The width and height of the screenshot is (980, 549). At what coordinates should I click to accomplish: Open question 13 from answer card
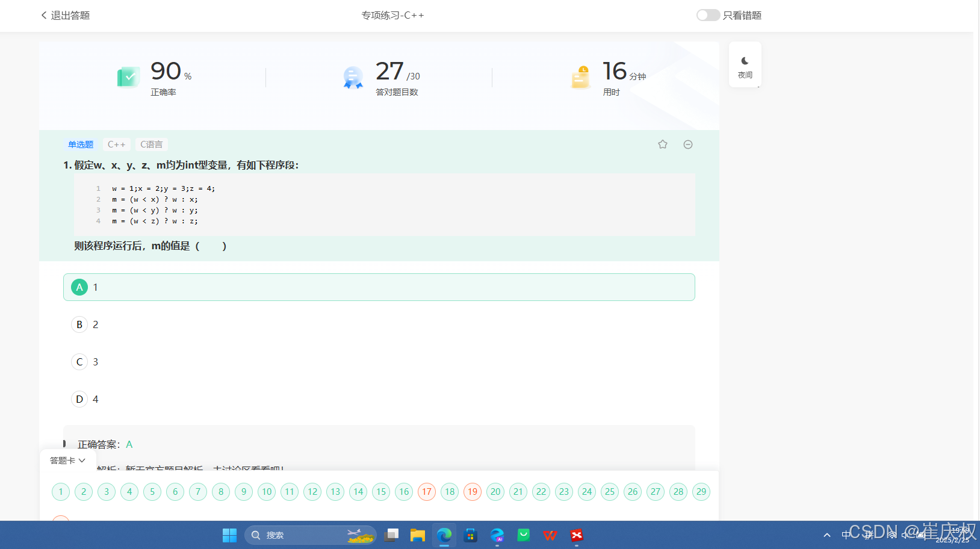(335, 492)
